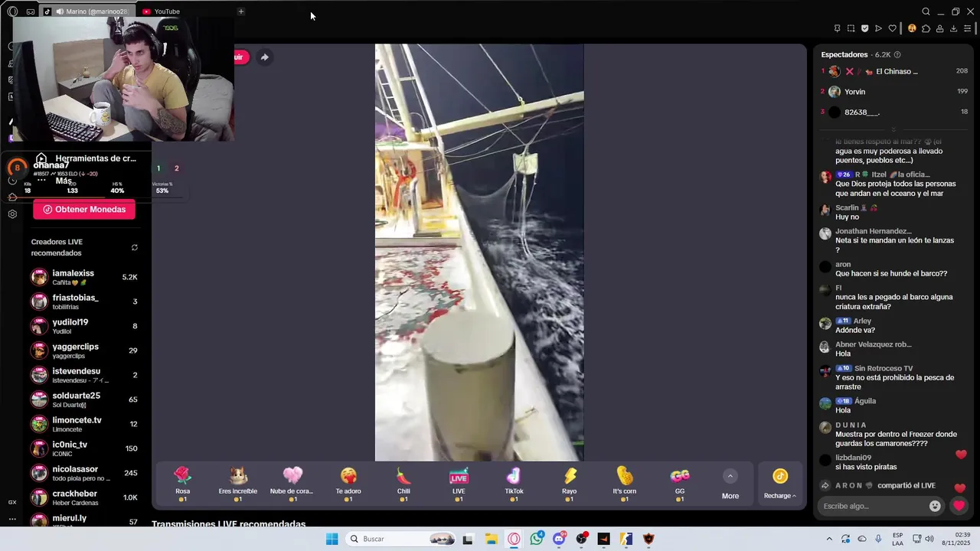
Task: Open limoncete.tv live channel
Action: [x=84, y=424]
